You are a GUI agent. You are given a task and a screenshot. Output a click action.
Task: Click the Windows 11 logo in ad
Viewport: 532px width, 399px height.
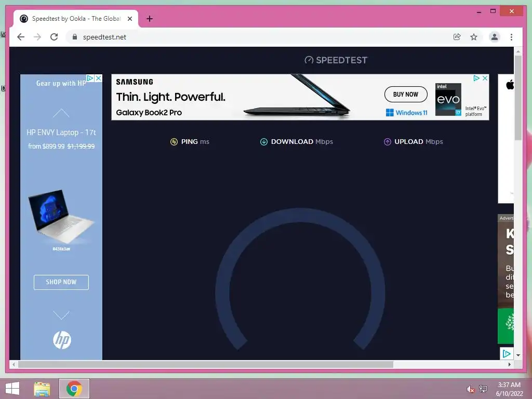[406, 113]
